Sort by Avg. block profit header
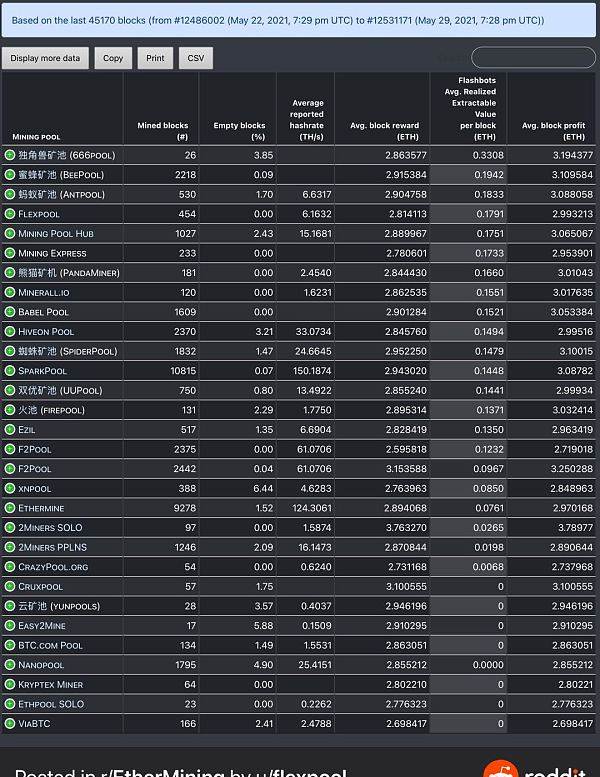 click(551, 109)
